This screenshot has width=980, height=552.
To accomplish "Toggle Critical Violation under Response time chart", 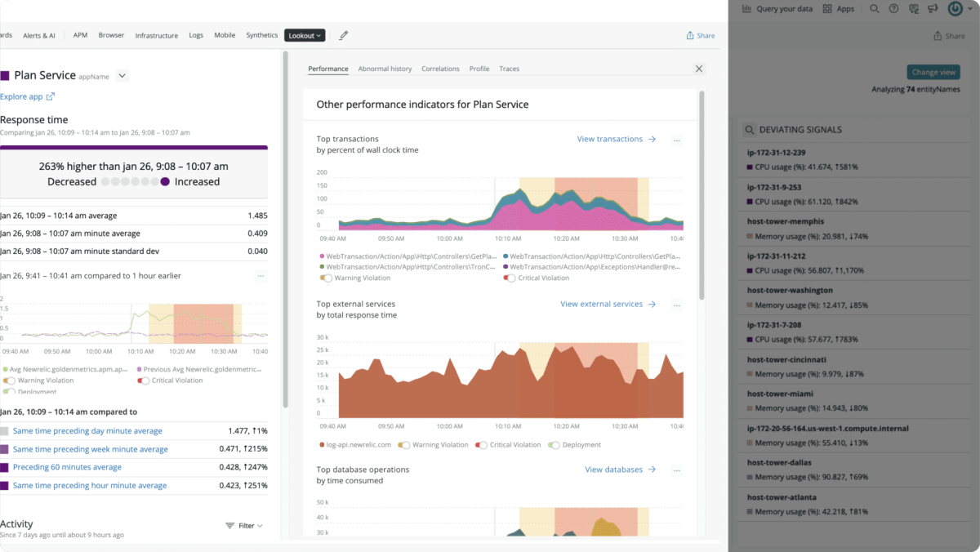I will (143, 381).
